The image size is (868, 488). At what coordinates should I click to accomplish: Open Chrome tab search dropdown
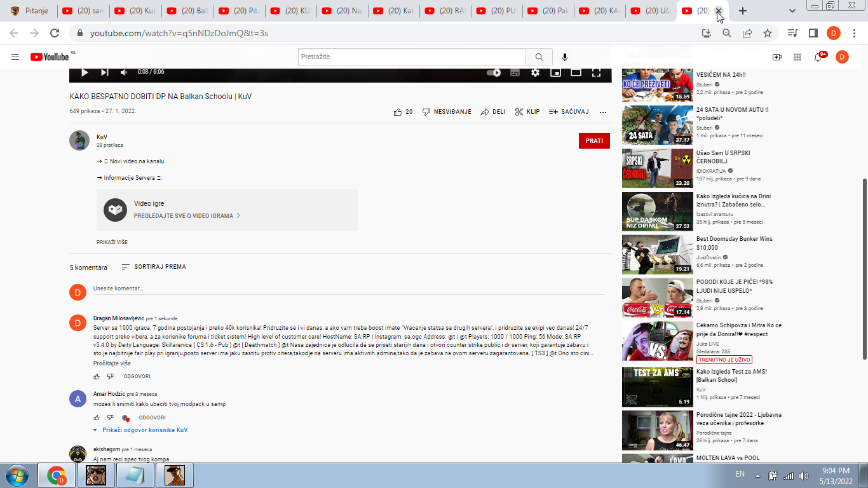[792, 11]
